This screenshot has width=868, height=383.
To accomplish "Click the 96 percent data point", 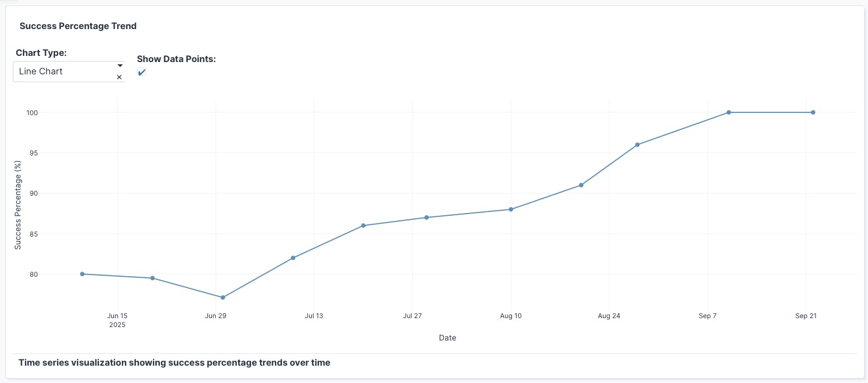I will (x=637, y=145).
